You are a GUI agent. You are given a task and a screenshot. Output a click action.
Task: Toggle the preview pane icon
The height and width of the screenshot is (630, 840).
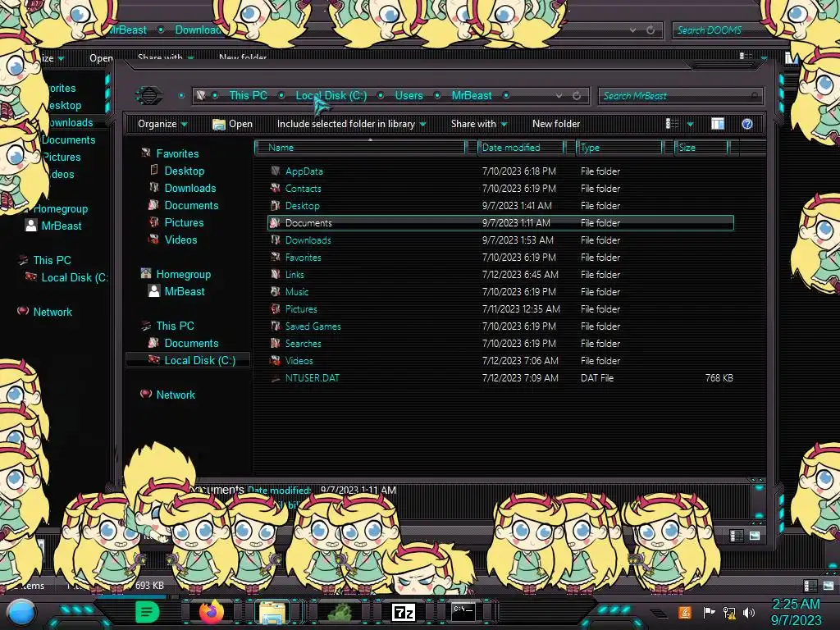tap(718, 124)
